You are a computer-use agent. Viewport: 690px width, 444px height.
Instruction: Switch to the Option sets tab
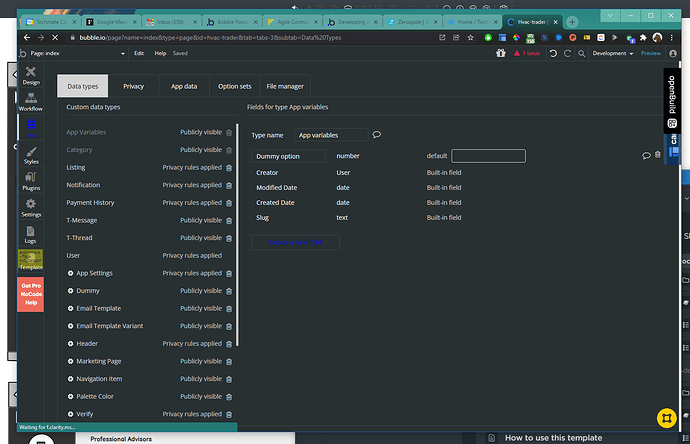tap(235, 86)
